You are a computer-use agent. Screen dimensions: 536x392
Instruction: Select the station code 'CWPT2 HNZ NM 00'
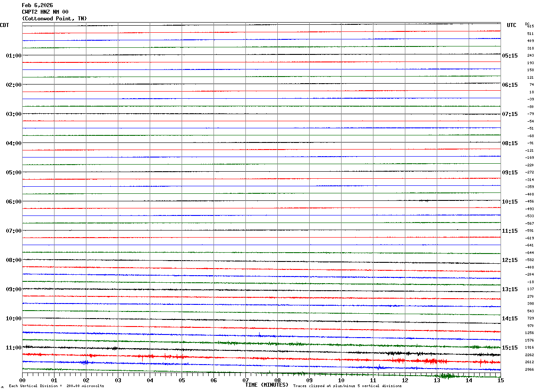(45, 12)
